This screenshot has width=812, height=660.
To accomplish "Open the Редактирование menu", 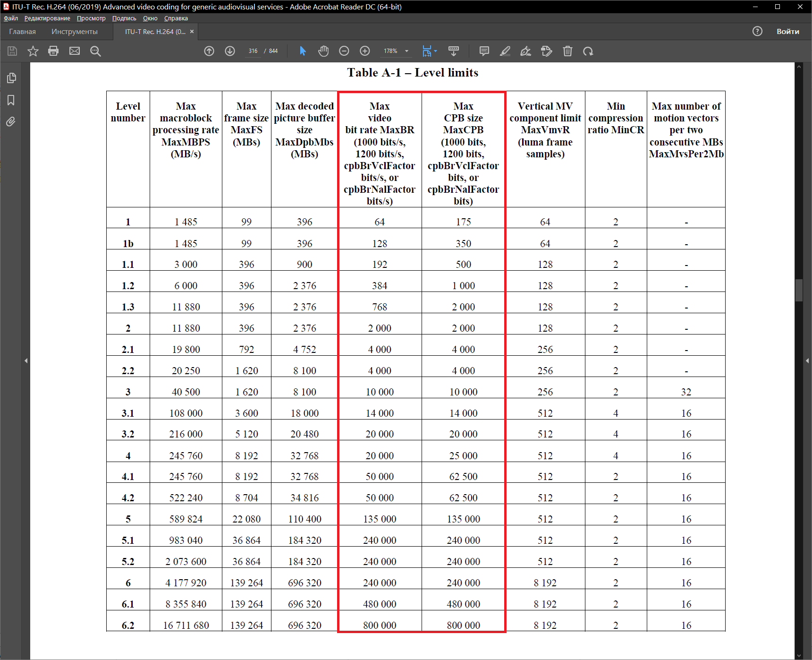I will tap(47, 18).
